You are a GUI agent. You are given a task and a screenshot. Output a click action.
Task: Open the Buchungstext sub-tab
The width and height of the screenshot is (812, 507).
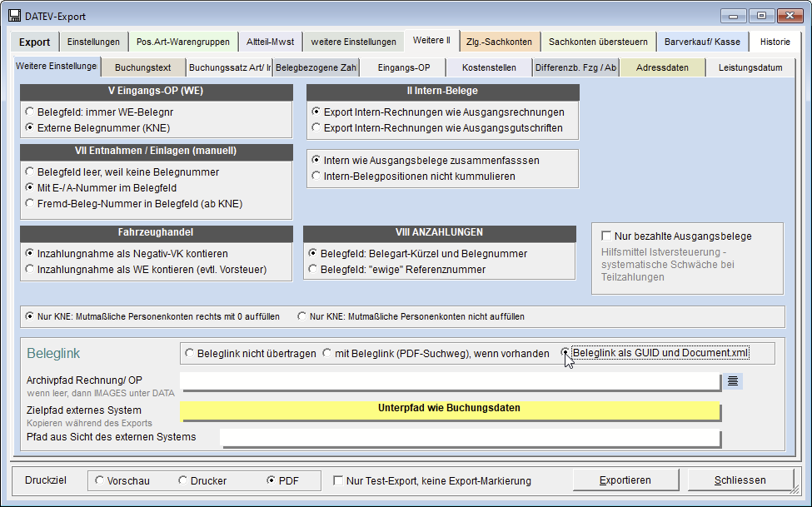143,67
